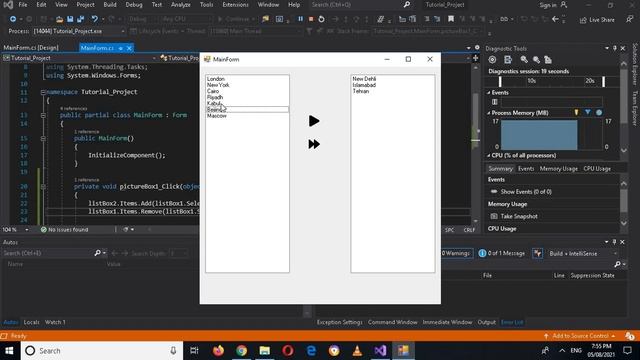640x360 pixels.
Task: Open the Analyze menu
Action: pos(180,5)
